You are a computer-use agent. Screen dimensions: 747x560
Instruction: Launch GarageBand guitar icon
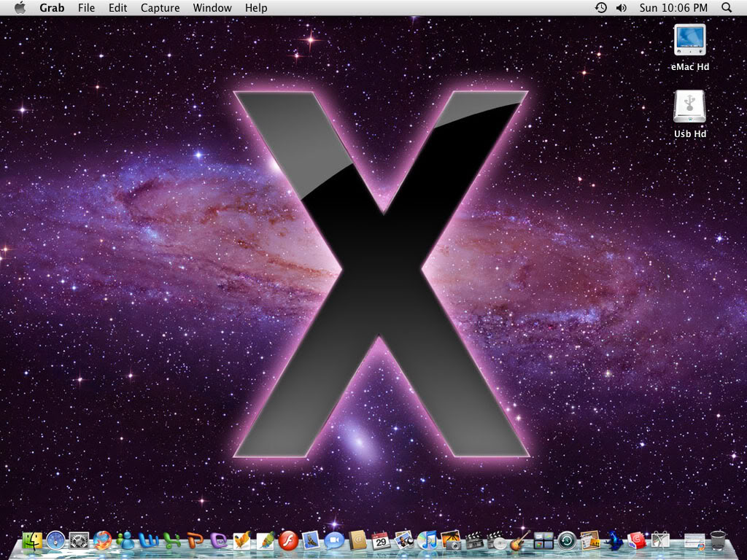(520, 541)
